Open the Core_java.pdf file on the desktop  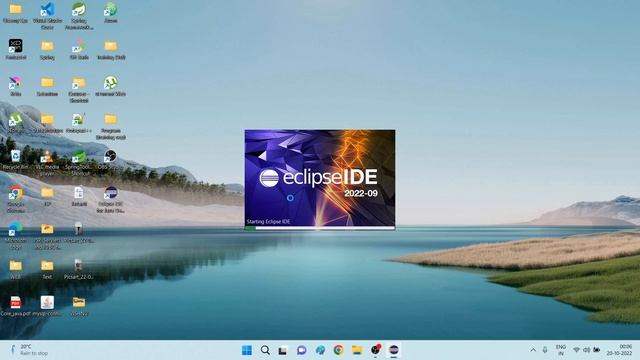16,306
